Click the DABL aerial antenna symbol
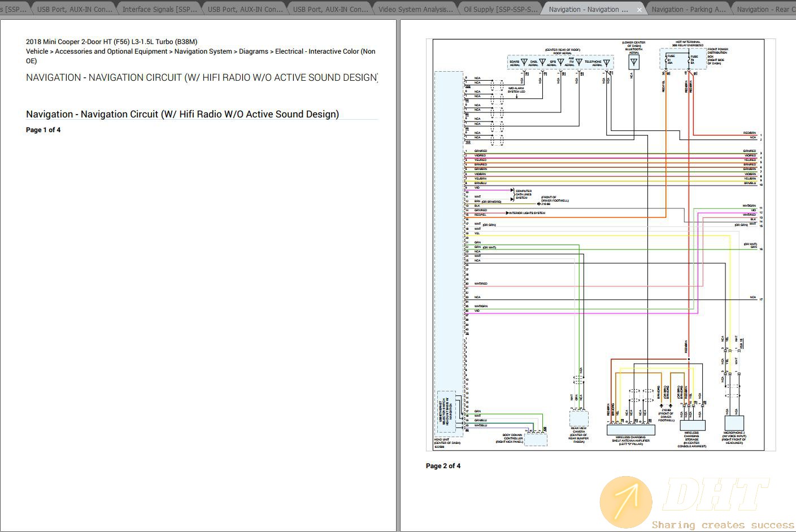 [x=542, y=62]
